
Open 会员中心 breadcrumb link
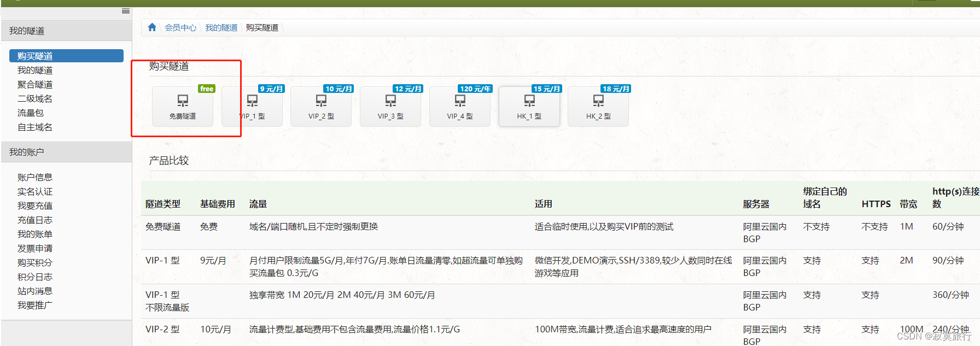(180, 27)
